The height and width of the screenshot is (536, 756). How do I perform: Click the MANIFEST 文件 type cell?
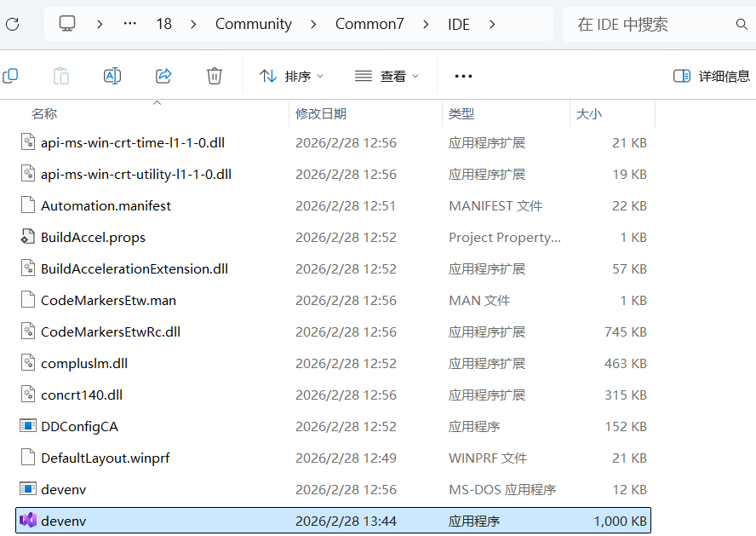tap(495, 206)
